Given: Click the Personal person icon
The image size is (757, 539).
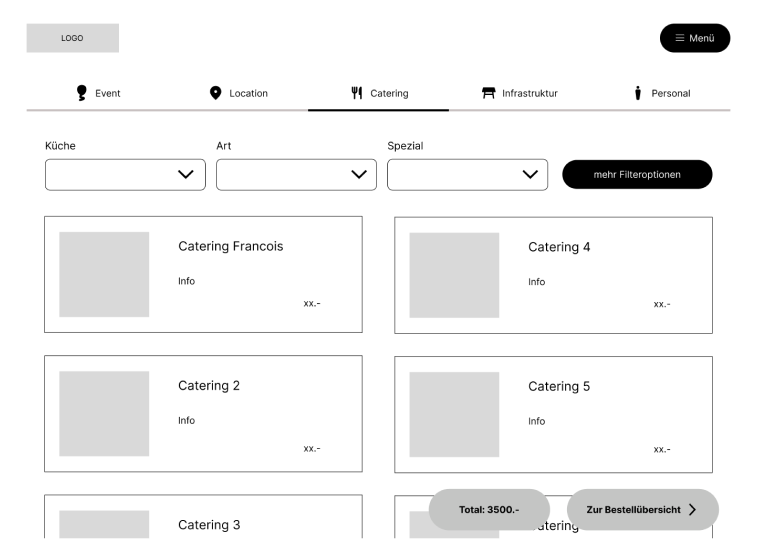Looking at the screenshot, I should pyautogui.click(x=638, y=93).
